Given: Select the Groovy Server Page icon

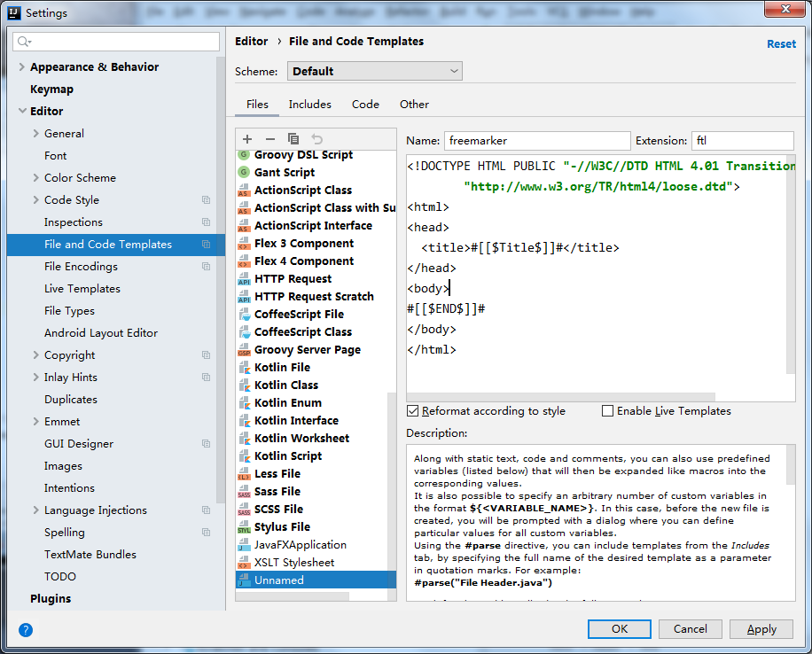Looking at the screenshot, I should [x=244, y=349].
